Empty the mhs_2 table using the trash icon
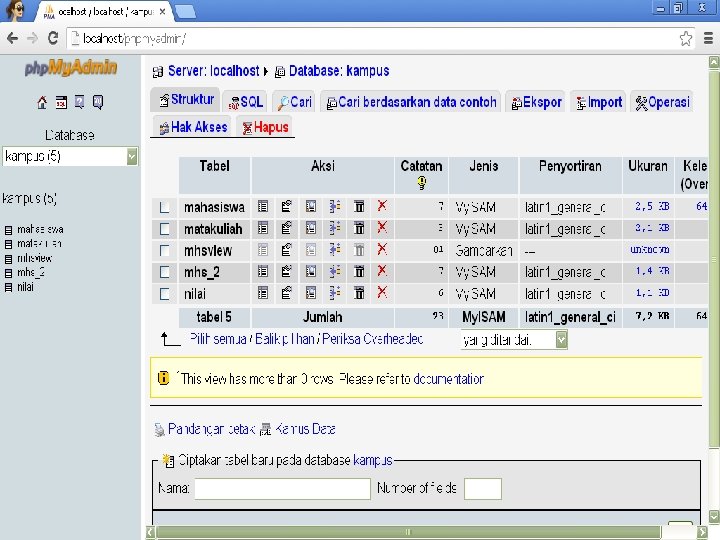Screen dimensions: 720x540 359,271
